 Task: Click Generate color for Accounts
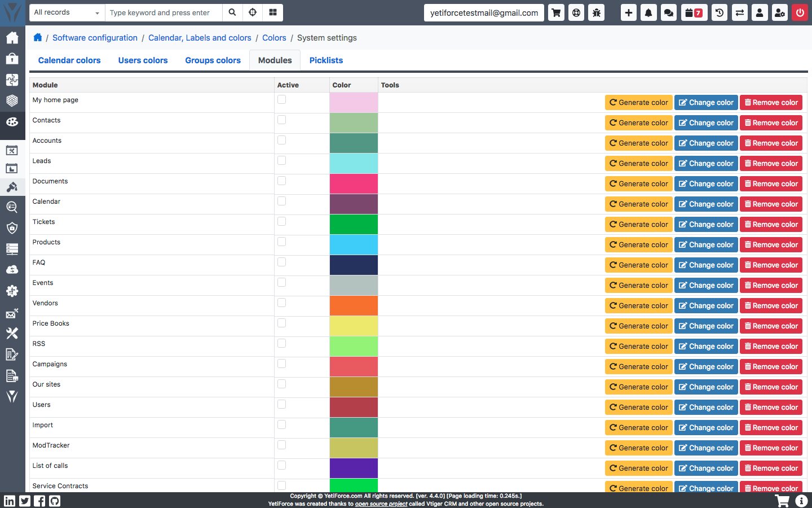point(638,143)
